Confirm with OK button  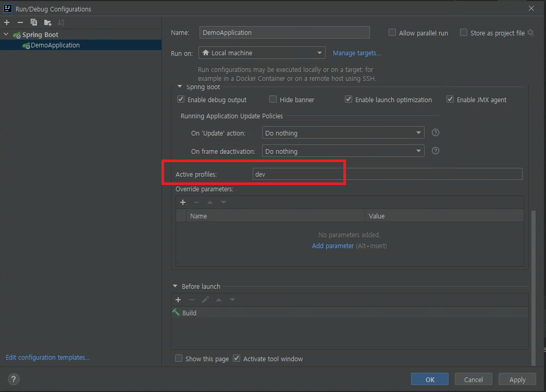point(430,379)
